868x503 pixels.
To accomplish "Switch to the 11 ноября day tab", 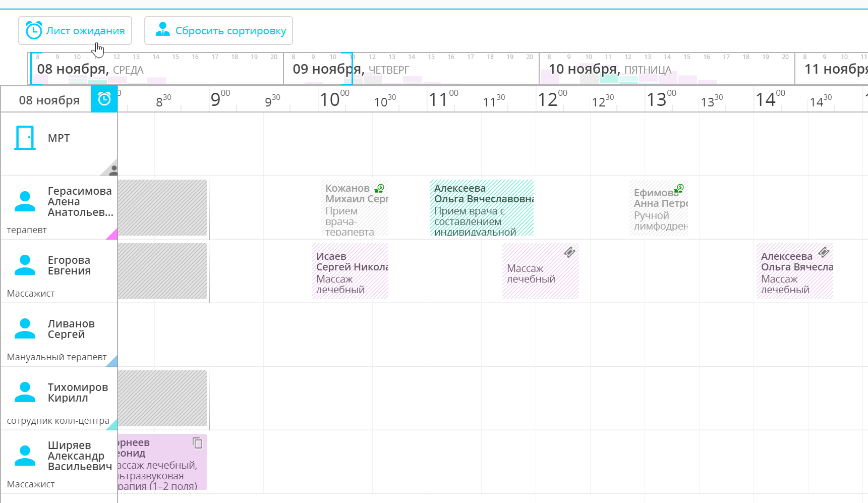I will click(x=832, y=69).
